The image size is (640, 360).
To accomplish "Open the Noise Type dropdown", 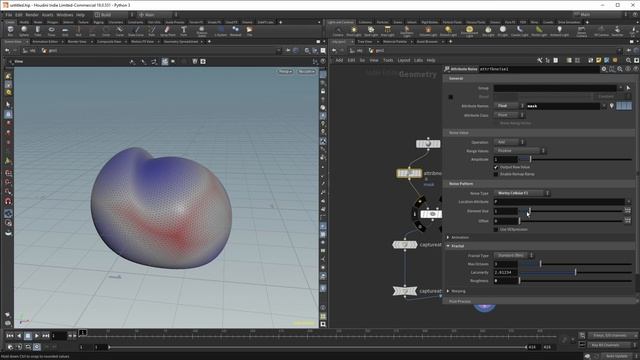I will pyautogui.click(x=522, y=193).
